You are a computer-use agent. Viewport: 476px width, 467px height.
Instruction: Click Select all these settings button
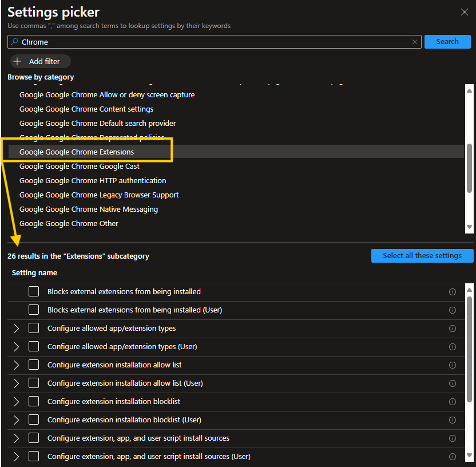[x=422, y=256]
